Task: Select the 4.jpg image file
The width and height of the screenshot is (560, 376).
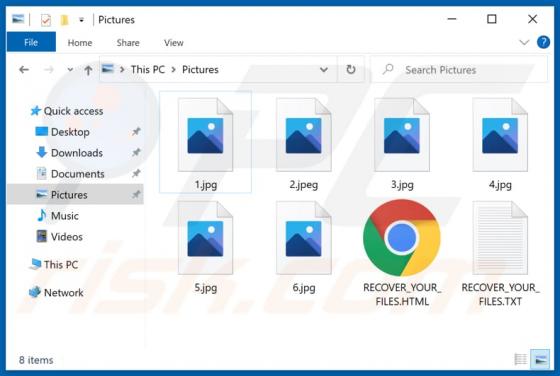Action: pos(500,143)
